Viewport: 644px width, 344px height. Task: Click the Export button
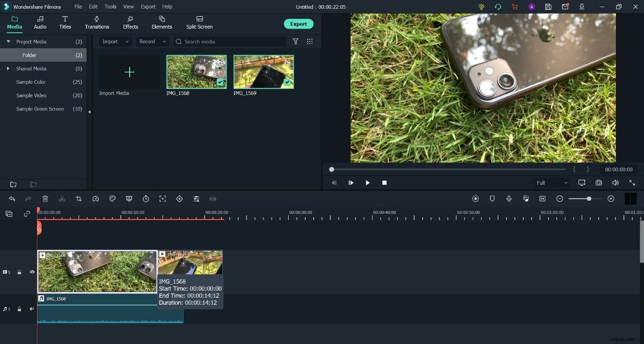(298, 24)
